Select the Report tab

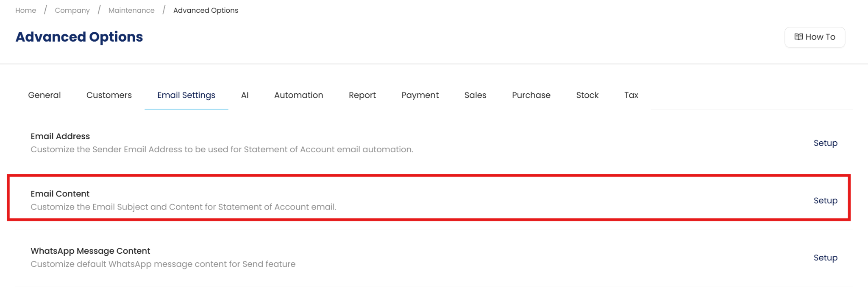[x=362, y=95]
